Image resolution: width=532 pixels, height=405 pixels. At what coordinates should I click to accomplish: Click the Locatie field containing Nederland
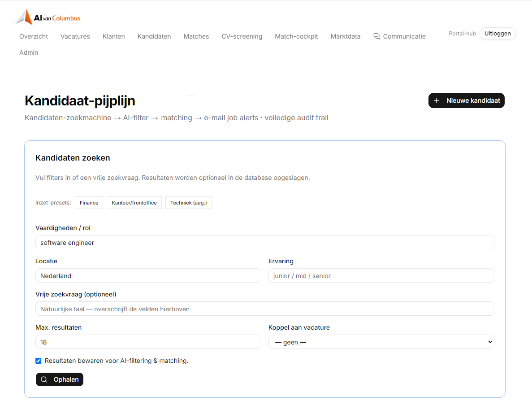(148, 276)
